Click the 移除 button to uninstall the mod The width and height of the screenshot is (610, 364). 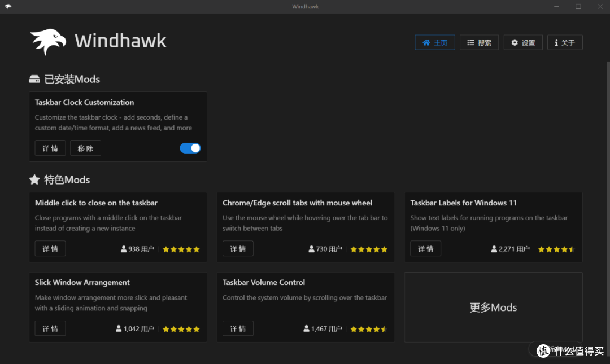85,147
